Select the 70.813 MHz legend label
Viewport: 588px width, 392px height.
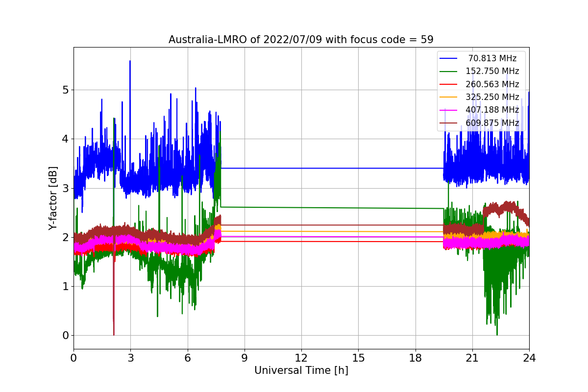492,58
